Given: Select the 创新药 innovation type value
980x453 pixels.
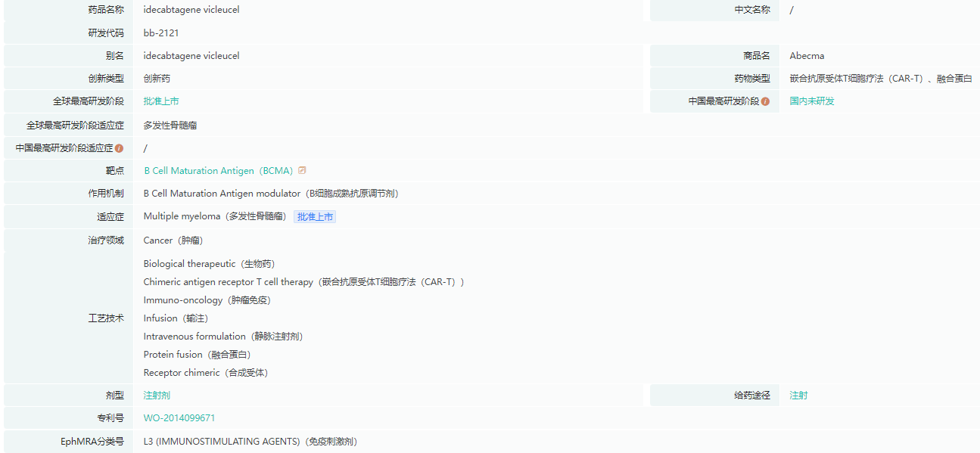Looking at the screenshot, I should coord(157,79).
